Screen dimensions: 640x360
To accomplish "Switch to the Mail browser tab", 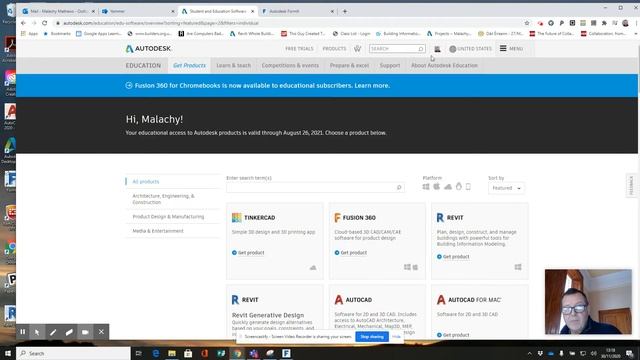I will click(59, 11).
